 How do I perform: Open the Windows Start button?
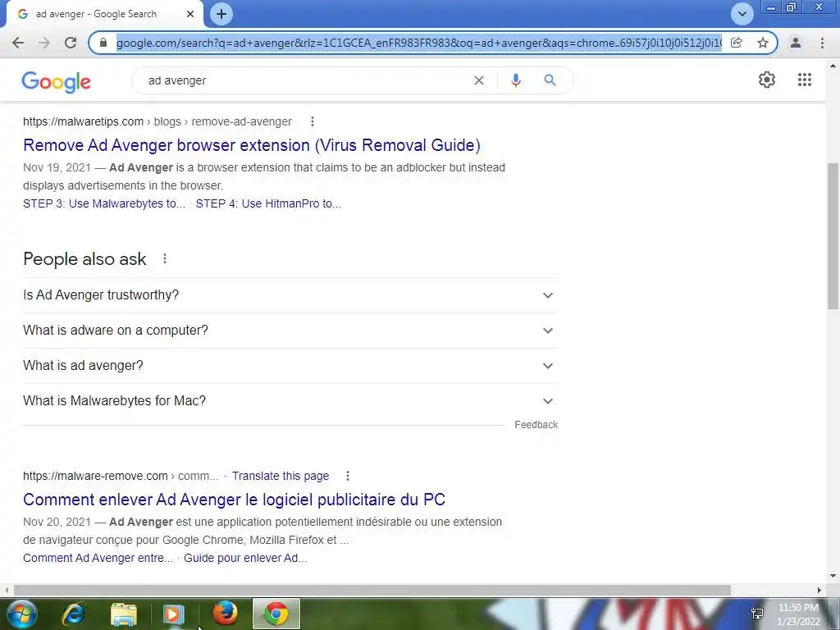coord(22,614)
